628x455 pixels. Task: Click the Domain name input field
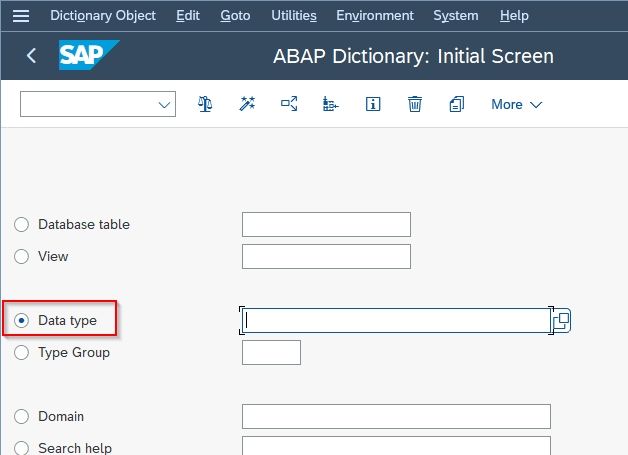(397, 417)
